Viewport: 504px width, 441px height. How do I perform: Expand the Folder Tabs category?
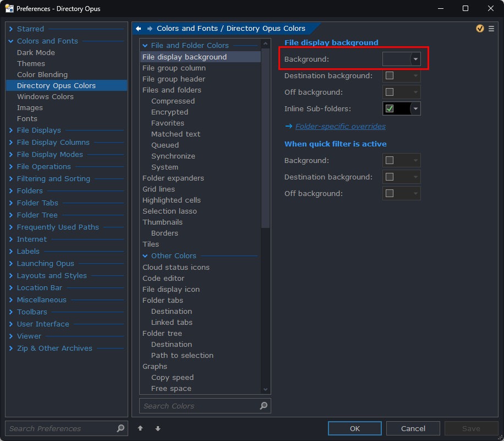[11, 203]
